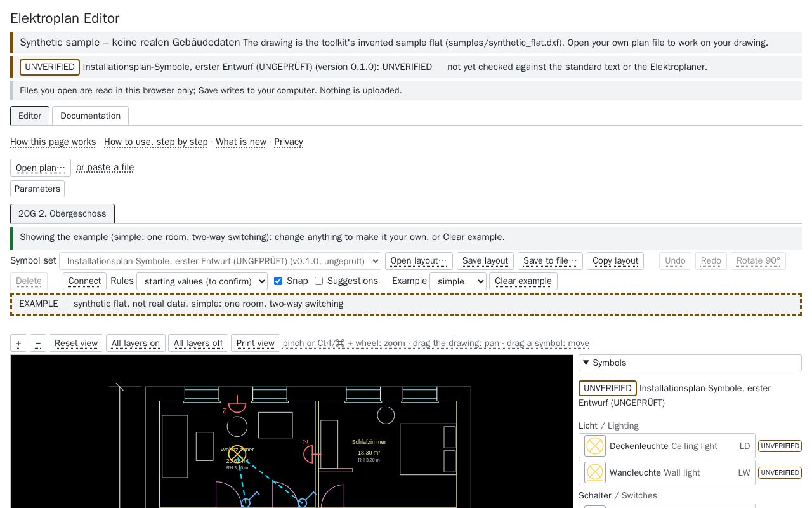This screenshot has height=508, width=812.
Task: Click Save to file… button
Action: (550, 261)
